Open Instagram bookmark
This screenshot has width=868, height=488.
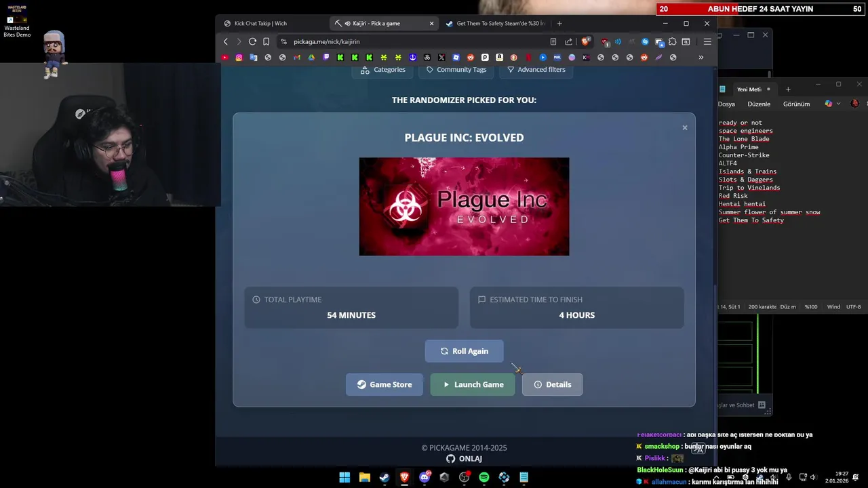[x=239, y=58]
